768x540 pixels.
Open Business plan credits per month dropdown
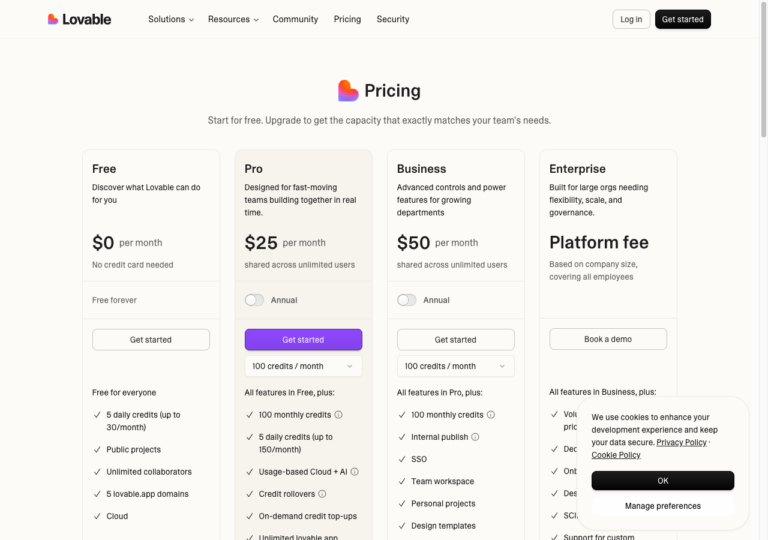[x=456, y=366]
